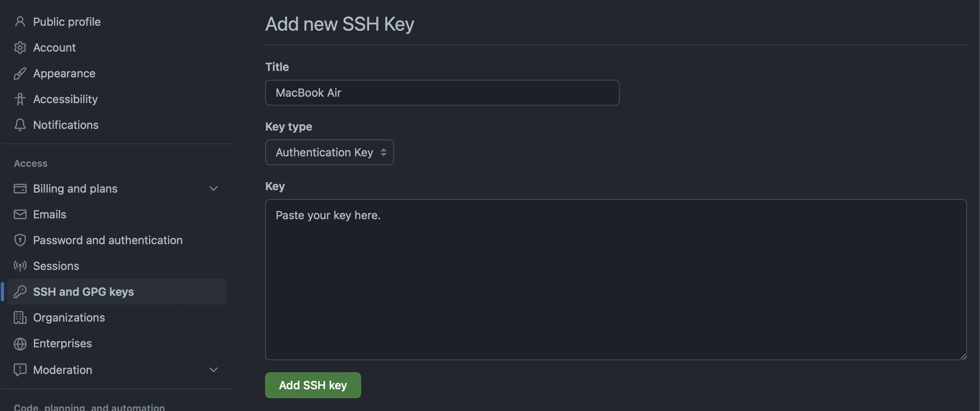Screen dimensions: 980x411
Task: Expand the Billing and plans section
Action: coord(214,188)
